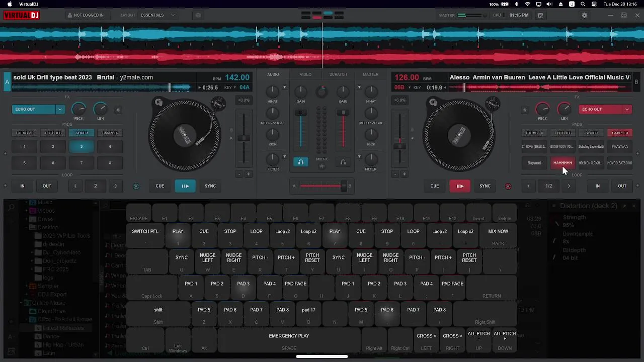Set loop IN on left deck
The height and width of the screenshot is (362, 644).
pyautogui.click(x=22, y=186)
